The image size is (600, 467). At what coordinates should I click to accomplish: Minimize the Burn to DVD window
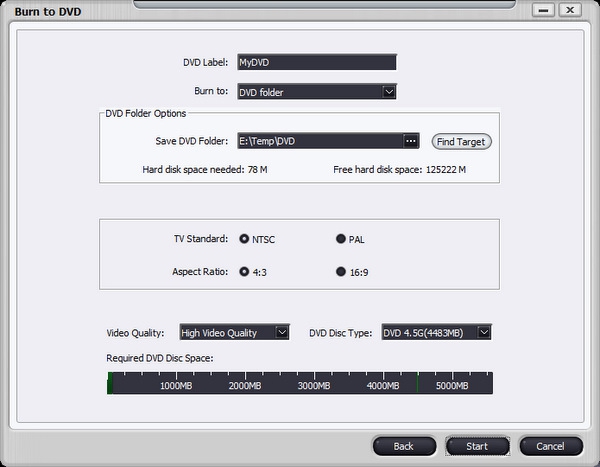point(543,10)
